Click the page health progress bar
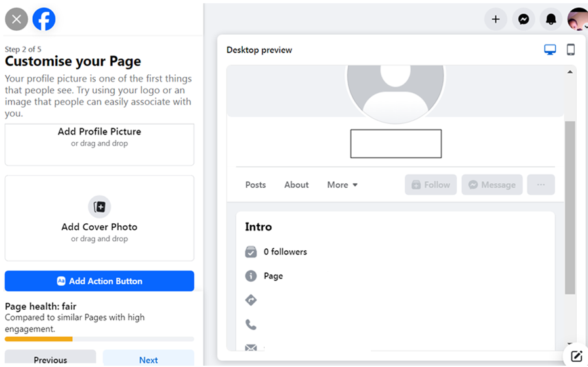Viewport: 588px width, 367px height. [x=99, y=339]
